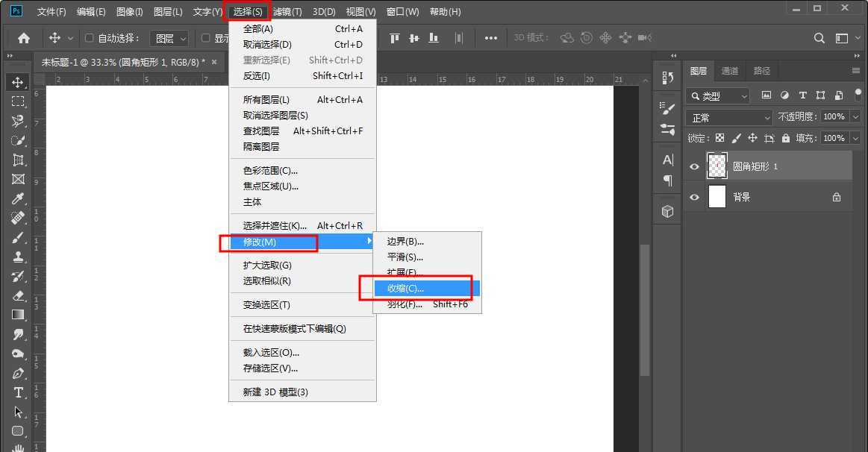The image size is (868, 452).
Task: Hide the 圆角矩形 1 layer
Action: click(694, 166)
